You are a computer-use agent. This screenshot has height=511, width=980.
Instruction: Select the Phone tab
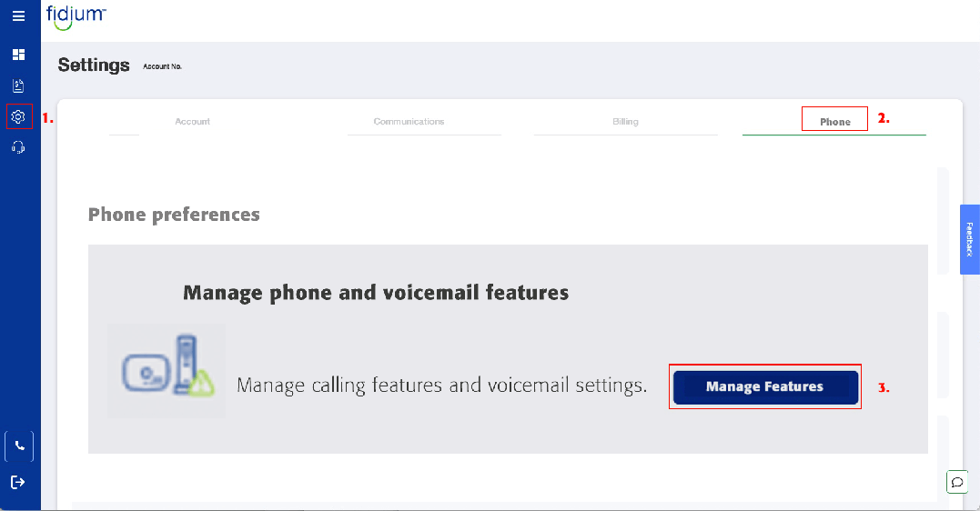834,122
